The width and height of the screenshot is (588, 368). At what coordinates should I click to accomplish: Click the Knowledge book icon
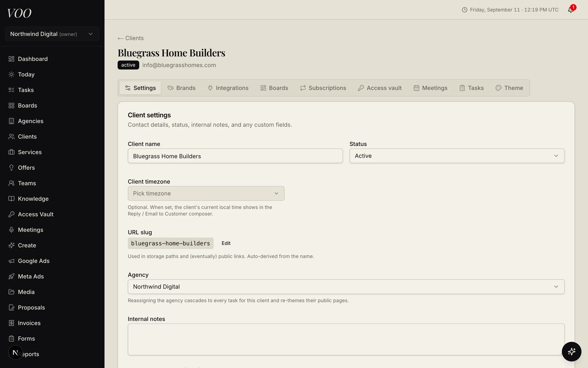11,199
